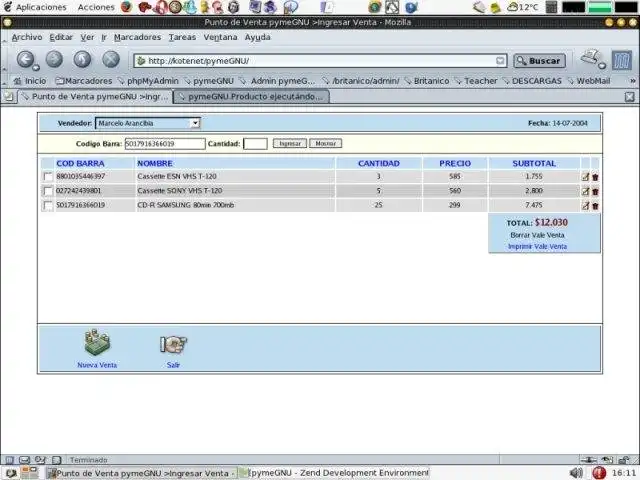Screen dimensions: 640x480
Task: Focus the Codigo Barra input field
Action: (165, 144)
